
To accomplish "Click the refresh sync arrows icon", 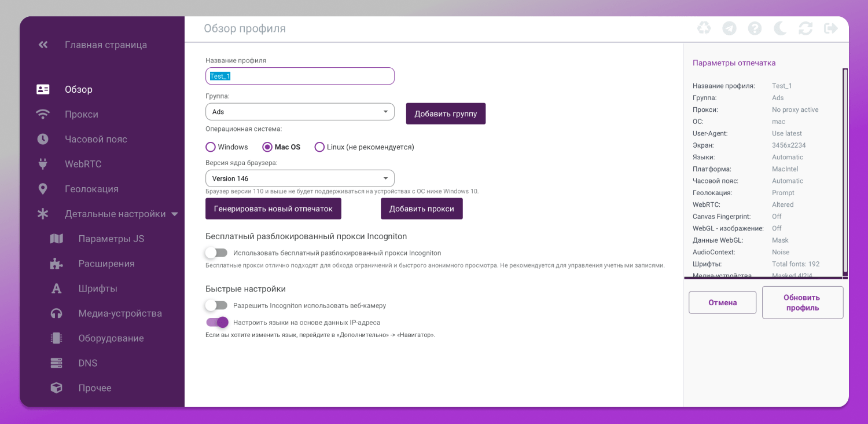I will coord(806,28).
